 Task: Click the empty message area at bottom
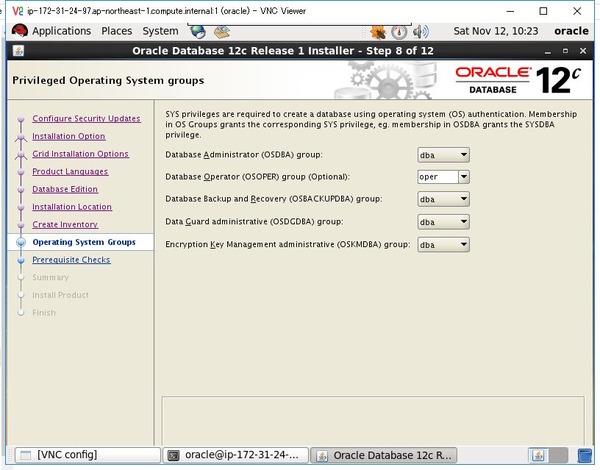point(373,421)
